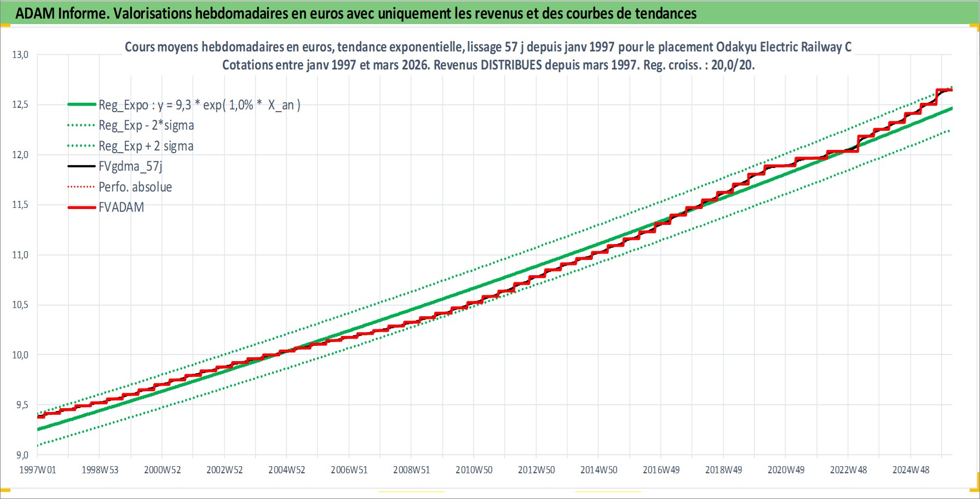Click the x-axis label 2008W51

[412, 470]
